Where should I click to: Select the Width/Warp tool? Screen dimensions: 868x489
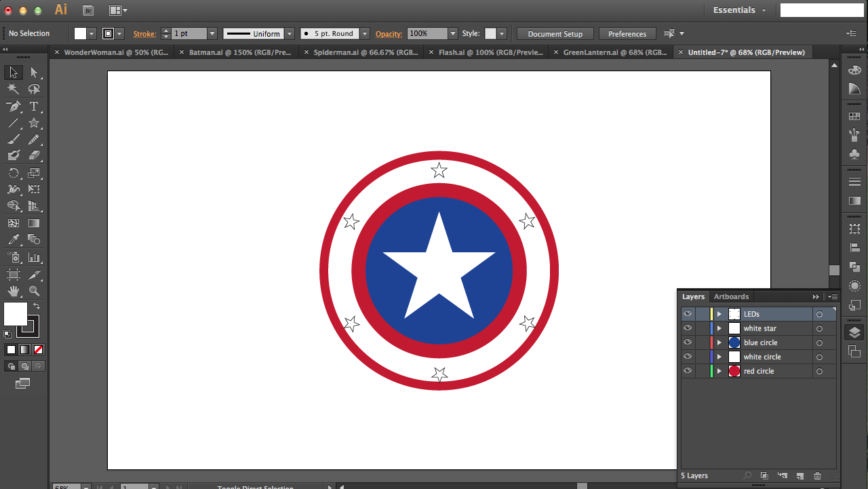coord(13,189)
